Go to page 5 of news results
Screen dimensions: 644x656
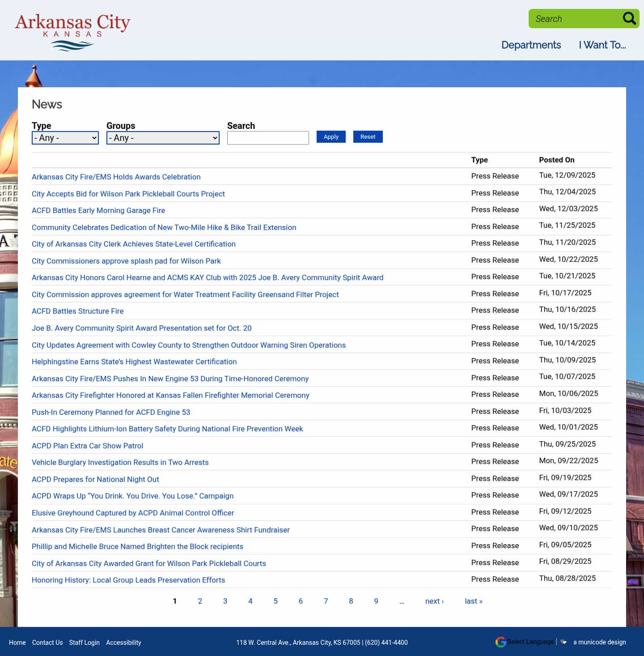point(275,601)
